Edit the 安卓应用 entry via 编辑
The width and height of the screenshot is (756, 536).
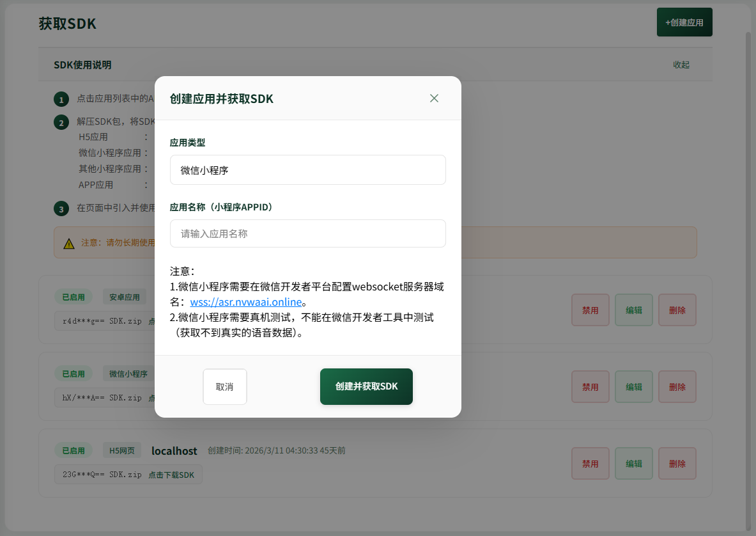point(633,310)
